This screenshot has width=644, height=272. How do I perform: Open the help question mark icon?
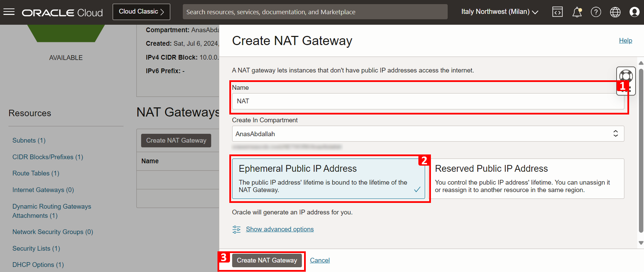pos(596,12)
